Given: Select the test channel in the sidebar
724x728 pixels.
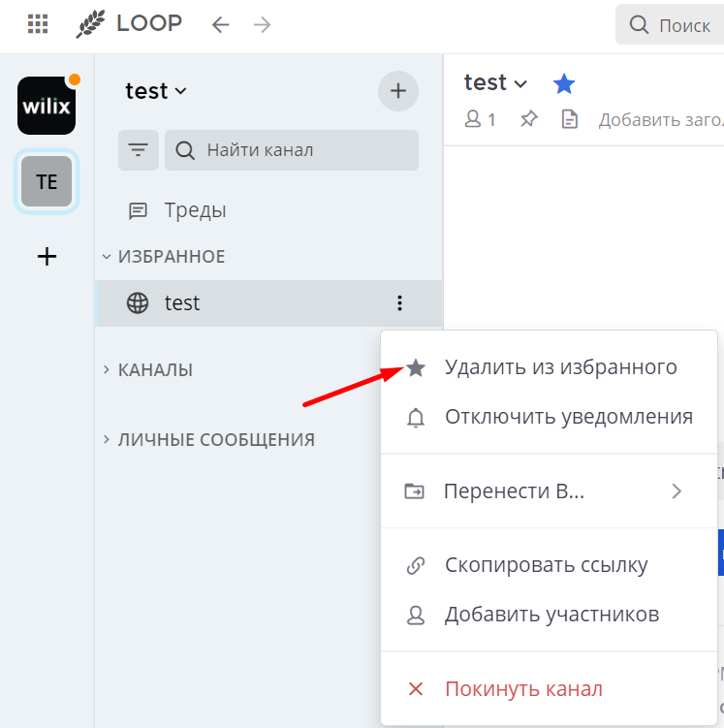Looking at the screenshot, I should pyautogui.click(x=268, y=303).
